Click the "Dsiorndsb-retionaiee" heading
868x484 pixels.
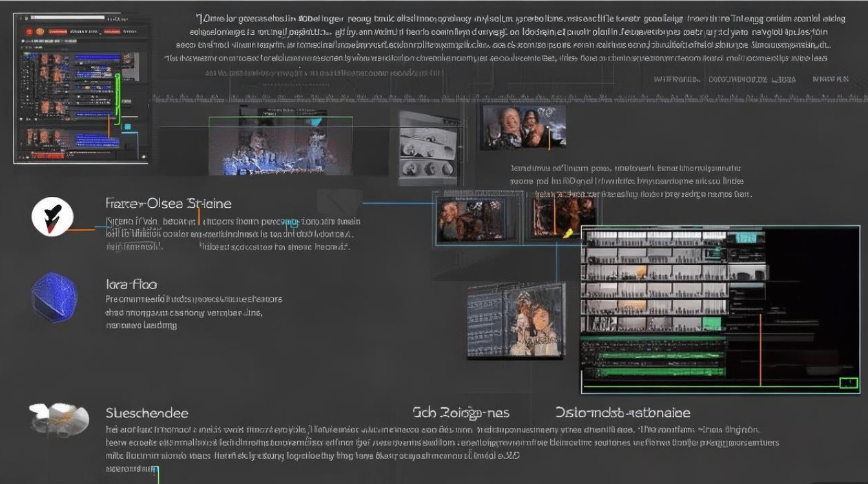623,413
